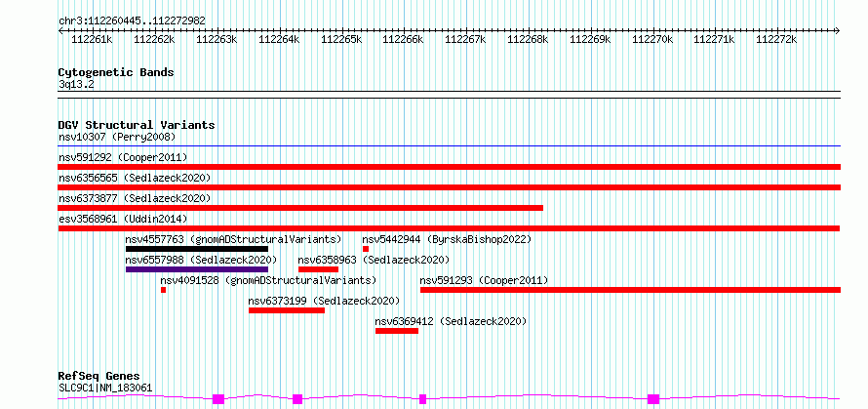Click the 112267k ruler tick label
The image size is (868, 409).
[465, 39]
